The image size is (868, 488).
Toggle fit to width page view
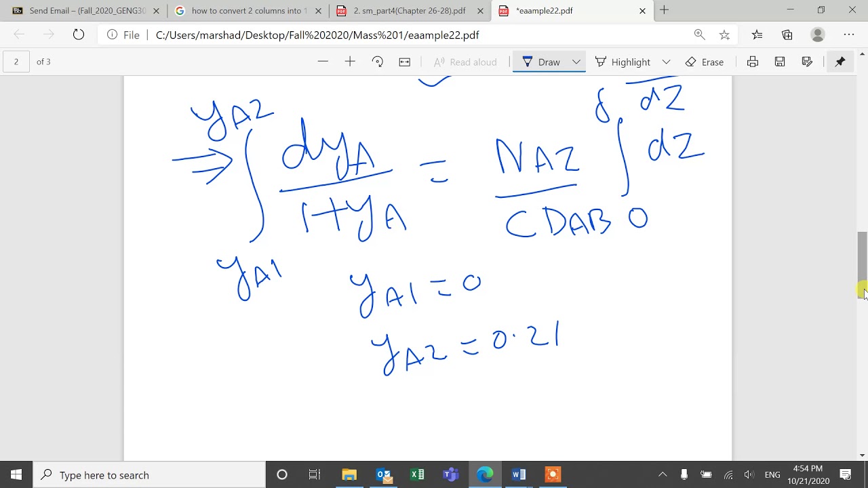click(x=405, y=62)
